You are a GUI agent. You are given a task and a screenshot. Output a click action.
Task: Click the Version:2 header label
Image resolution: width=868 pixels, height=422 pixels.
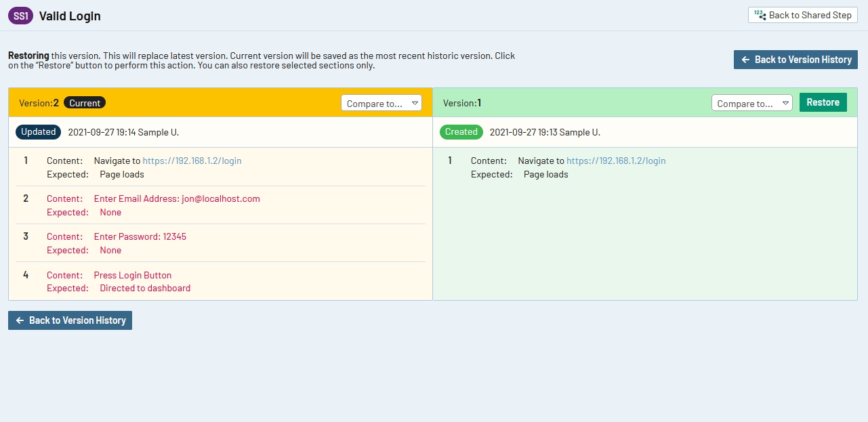pos(39,103)
